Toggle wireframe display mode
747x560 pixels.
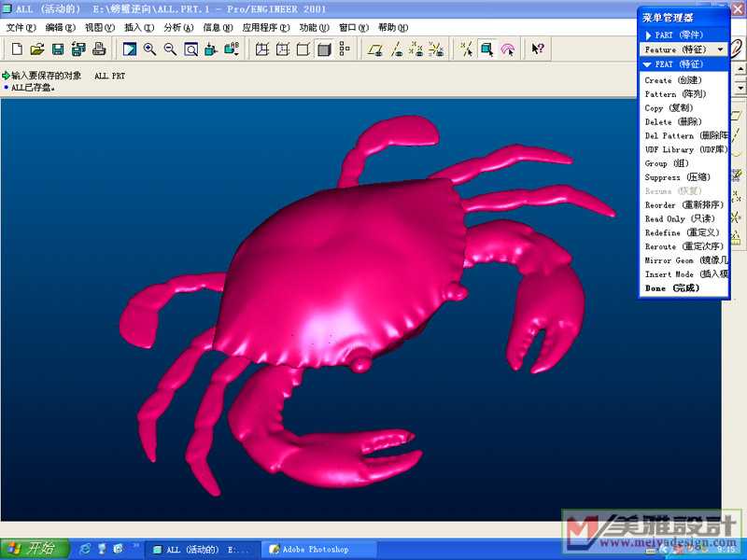(262, 49)
